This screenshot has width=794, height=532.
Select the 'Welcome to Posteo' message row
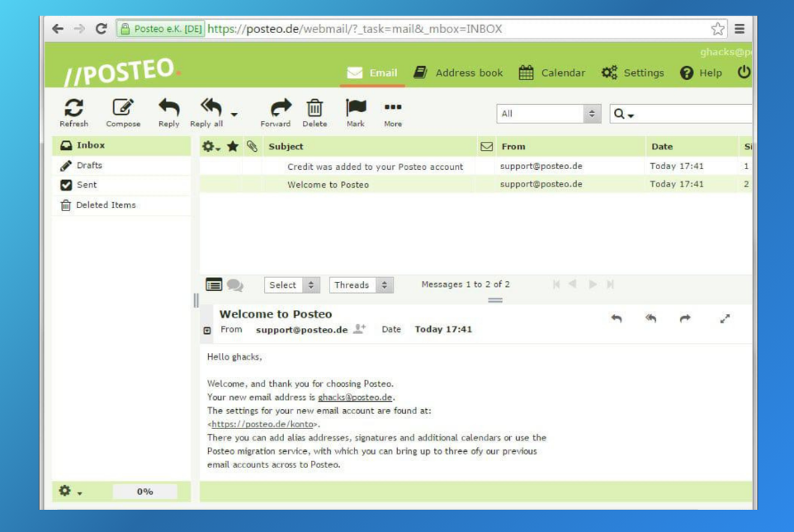(x=475, y=184)
